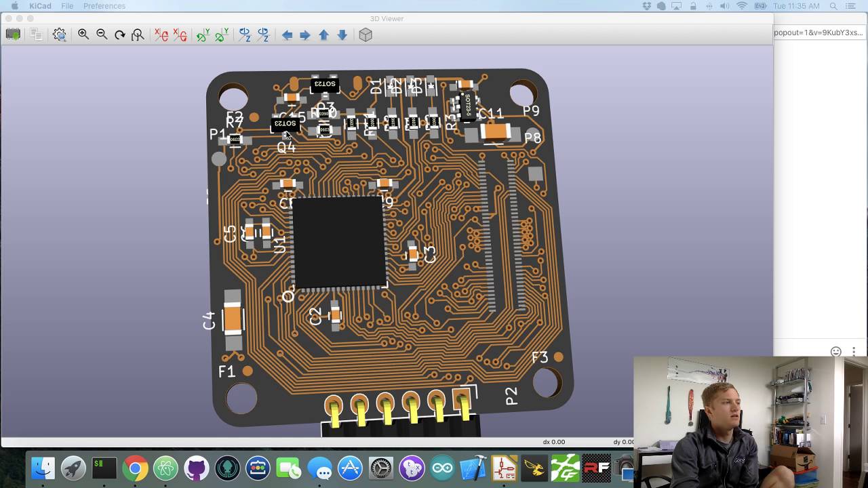Image resolution: width=868 pixels, height=488 pixels.
Task: Click the Copy 3D image to clipboard icon
Action: click(x=36, y=35)
